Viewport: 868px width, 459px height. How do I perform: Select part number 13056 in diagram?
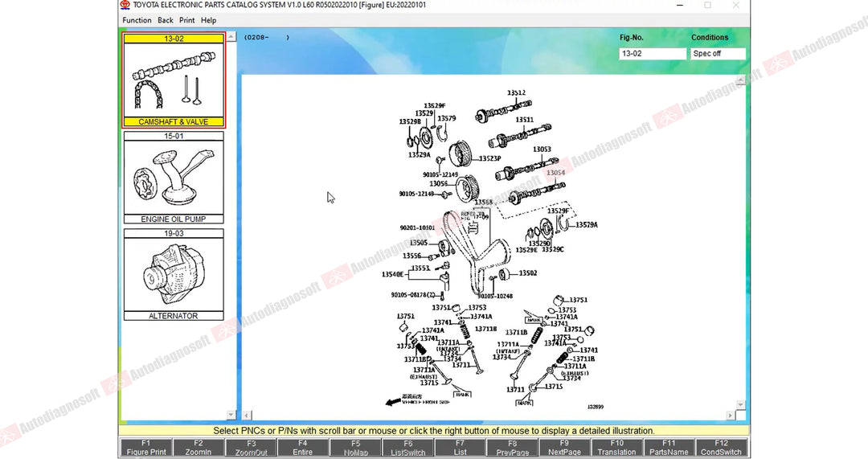point(439,183)
